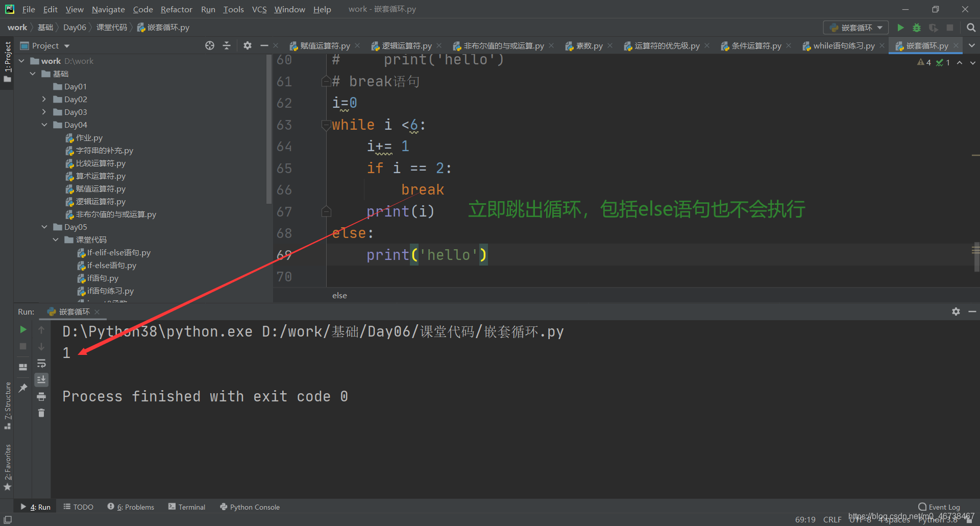Stop process in Run panel
This screenshot has width=980, height=526.
click(23, 346)
